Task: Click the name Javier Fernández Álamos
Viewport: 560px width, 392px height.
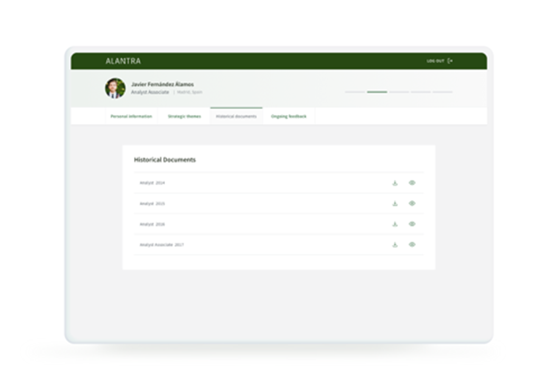Action: [x=162, y=84]
